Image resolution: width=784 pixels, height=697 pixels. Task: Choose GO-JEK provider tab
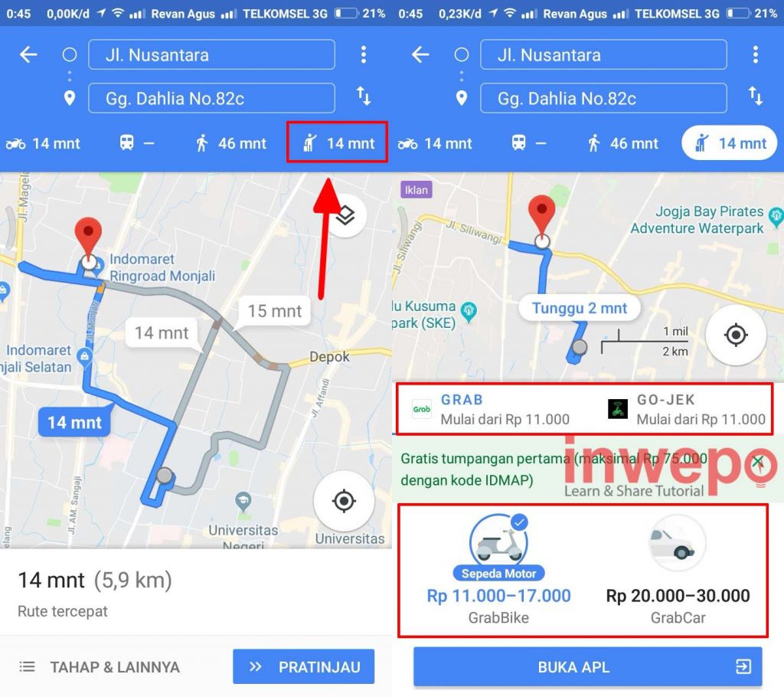(x=686, y=409)
